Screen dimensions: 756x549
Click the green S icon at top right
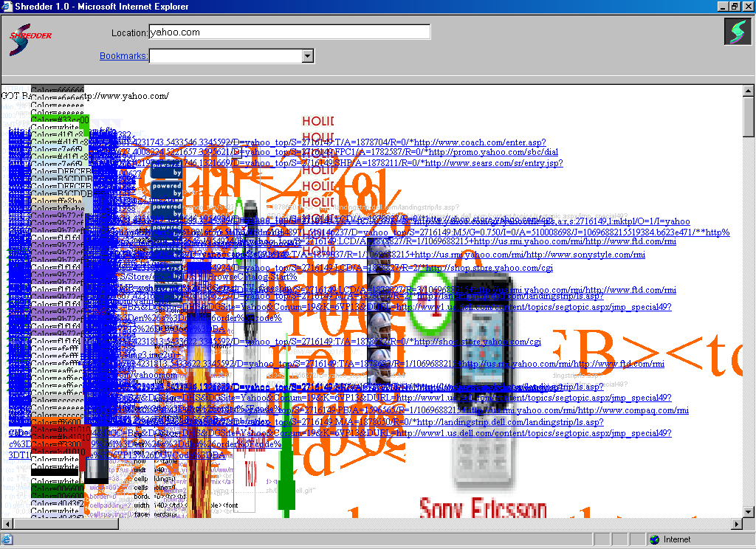pyautogui.click(x=738, y=31)
